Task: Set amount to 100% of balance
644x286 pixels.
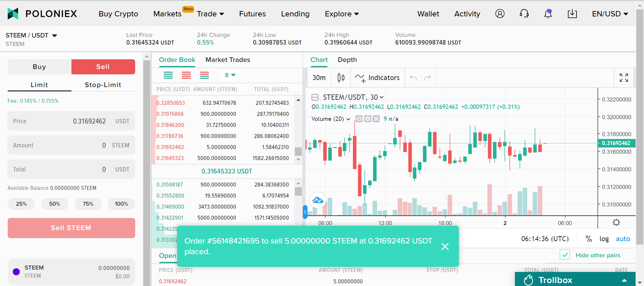Action: pyautogui.click(x=121, y=204)
